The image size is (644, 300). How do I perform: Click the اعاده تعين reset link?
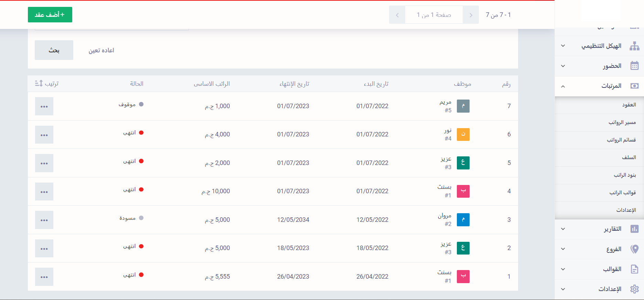[x=101, y=50]
